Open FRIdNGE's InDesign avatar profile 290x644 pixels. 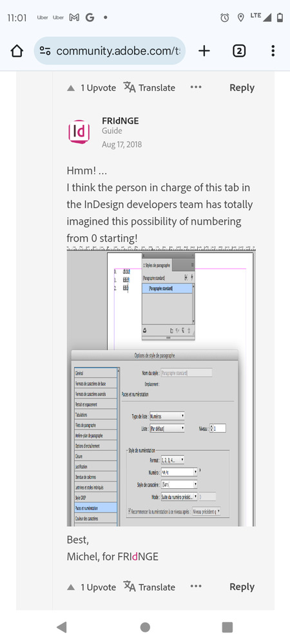pyautogui.click(x=79, y=132)
